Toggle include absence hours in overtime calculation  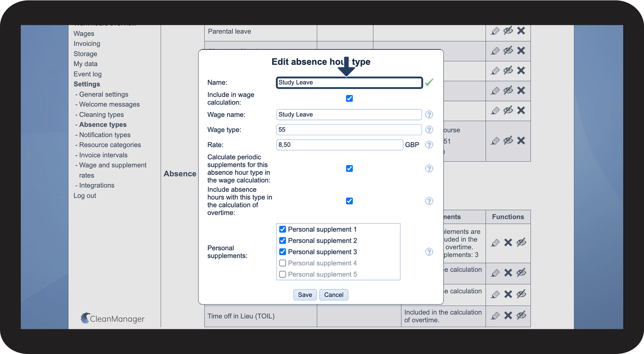[349, 201]
